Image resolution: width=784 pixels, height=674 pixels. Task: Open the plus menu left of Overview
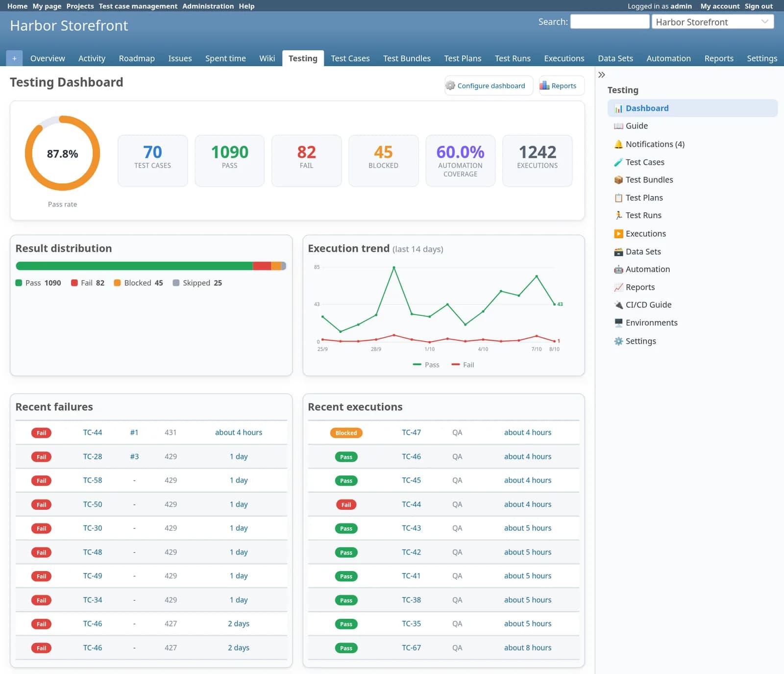point(14,58)
